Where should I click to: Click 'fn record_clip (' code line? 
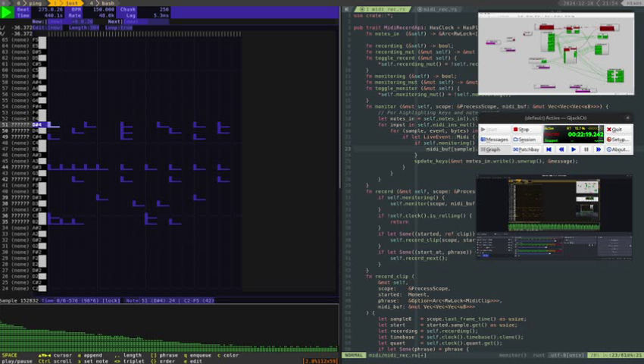pyautogui.click(x=389, y=276)
